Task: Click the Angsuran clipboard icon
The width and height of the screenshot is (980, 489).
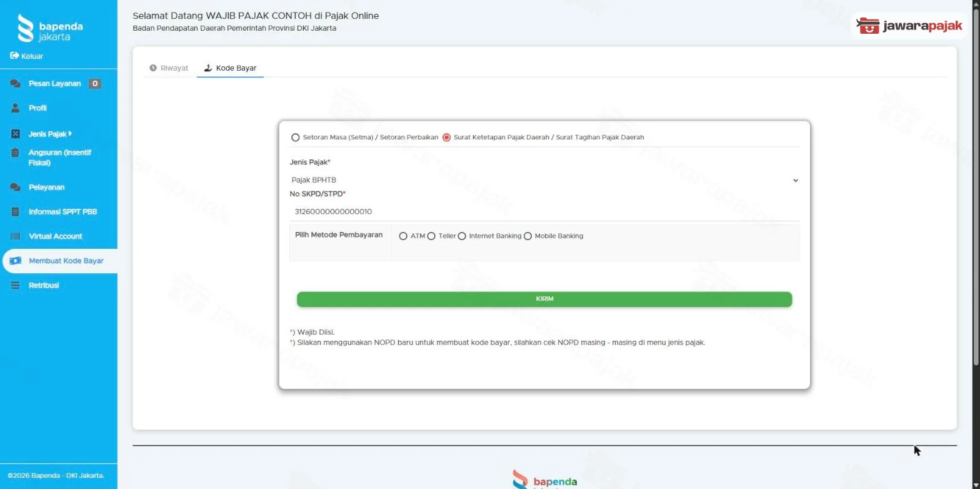Action: tap(16, 153)
